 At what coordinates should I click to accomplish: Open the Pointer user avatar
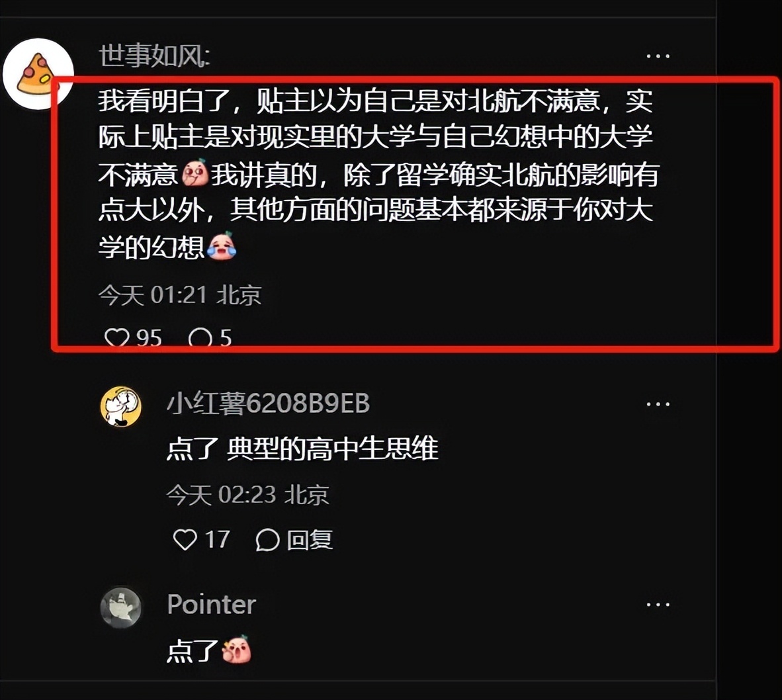120,607
